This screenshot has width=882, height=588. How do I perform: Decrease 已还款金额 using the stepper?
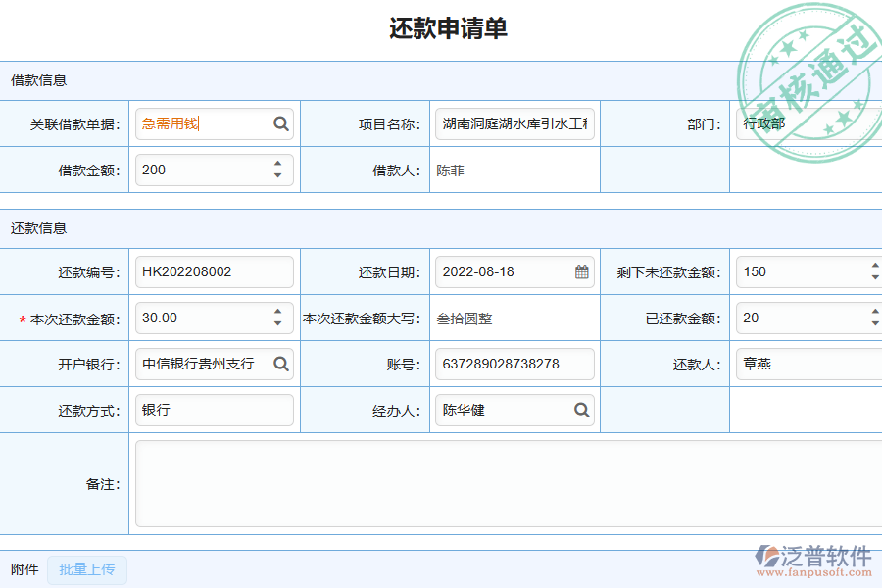point(873,323)
